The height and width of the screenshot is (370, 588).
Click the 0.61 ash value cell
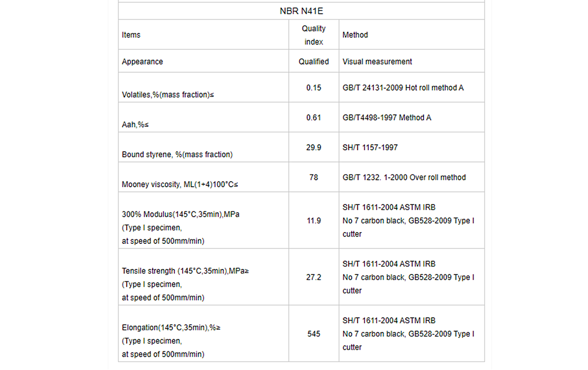[x=314, y=118]
